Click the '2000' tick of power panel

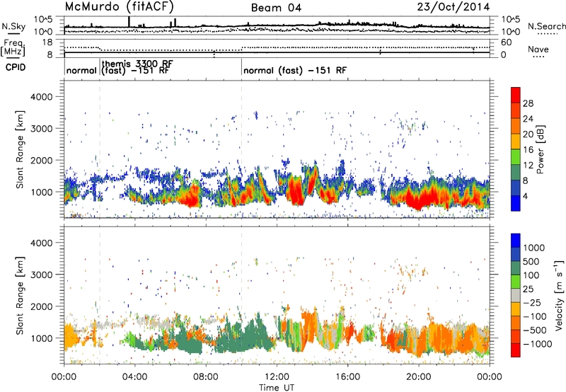41,160
